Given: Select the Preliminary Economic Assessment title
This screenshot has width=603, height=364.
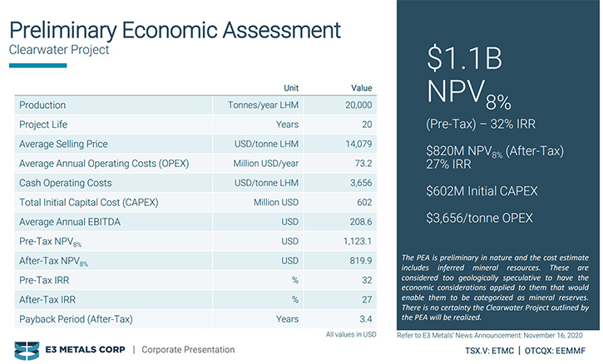Looking at the screenshot, I should (x=174, y=29).
